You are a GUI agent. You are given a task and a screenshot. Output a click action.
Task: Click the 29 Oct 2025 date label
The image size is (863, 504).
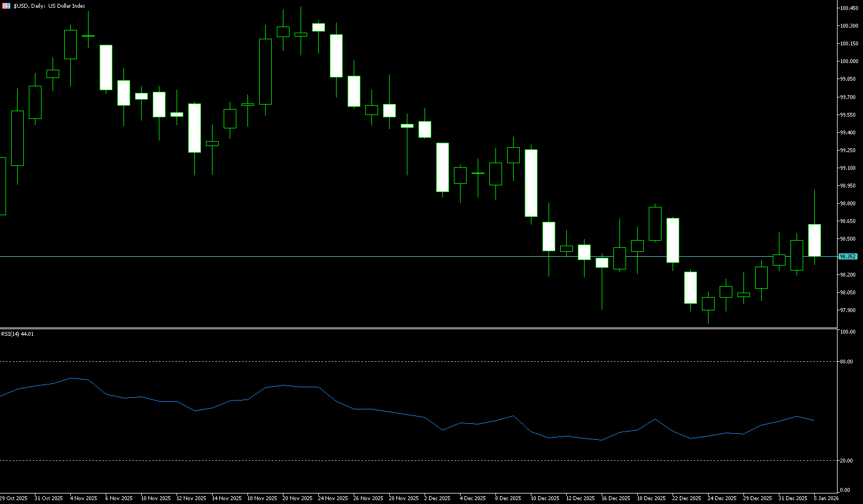tap(14, 498)
